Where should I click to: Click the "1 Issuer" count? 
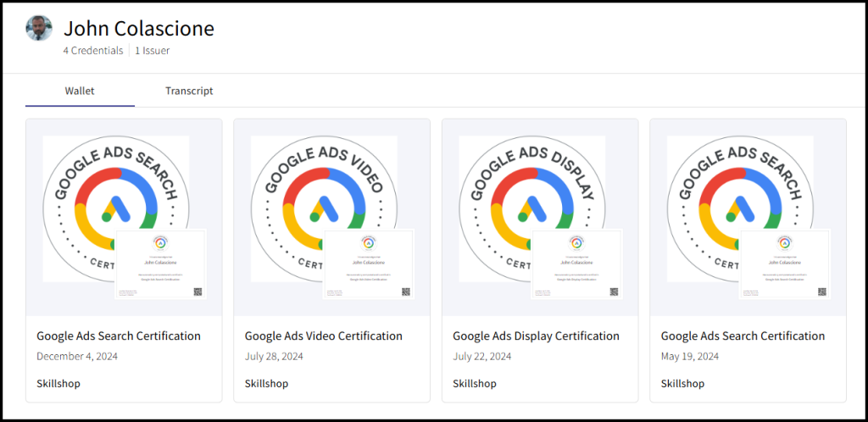coord(153,50)
